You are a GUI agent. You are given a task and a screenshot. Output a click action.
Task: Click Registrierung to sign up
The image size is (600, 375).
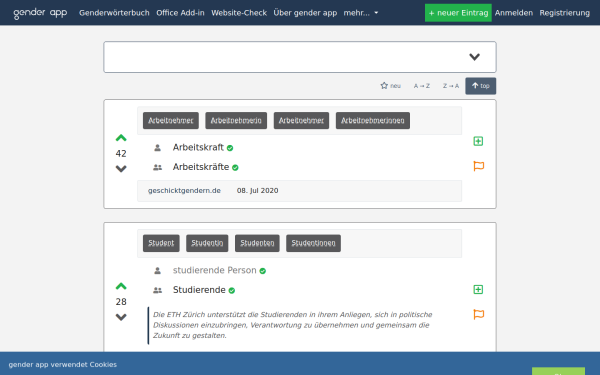point(564,13)
